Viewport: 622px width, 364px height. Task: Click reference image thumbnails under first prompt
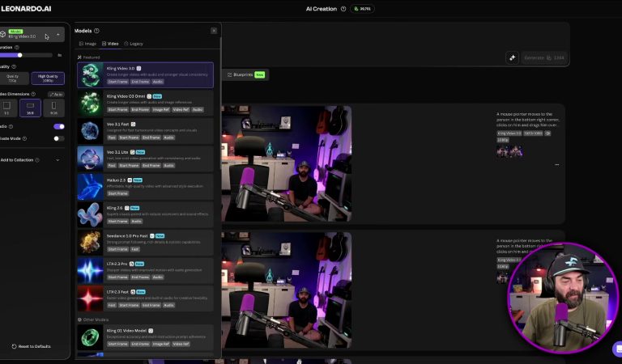509,151
